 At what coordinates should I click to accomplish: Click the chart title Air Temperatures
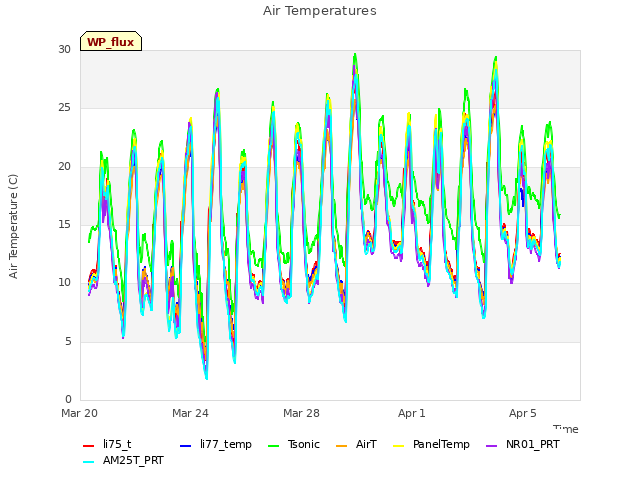coord(320,11)
